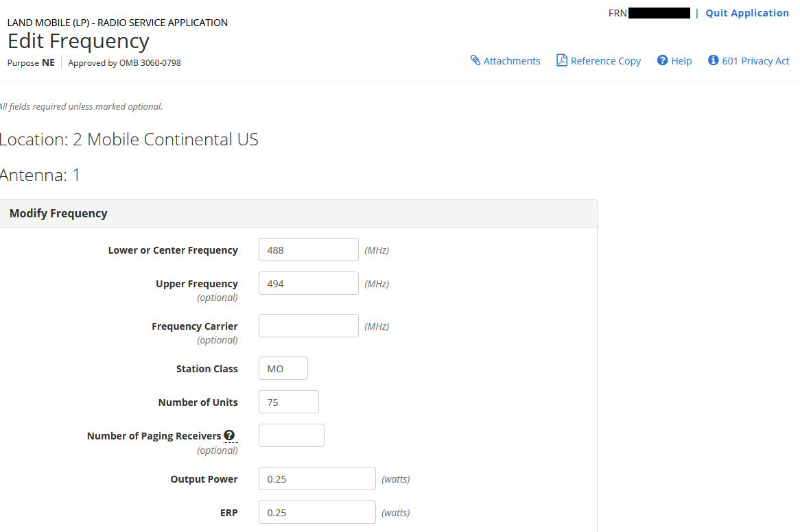Focus the Lower or Center Frequency field
800x532 pixels.
coord(308,250)
